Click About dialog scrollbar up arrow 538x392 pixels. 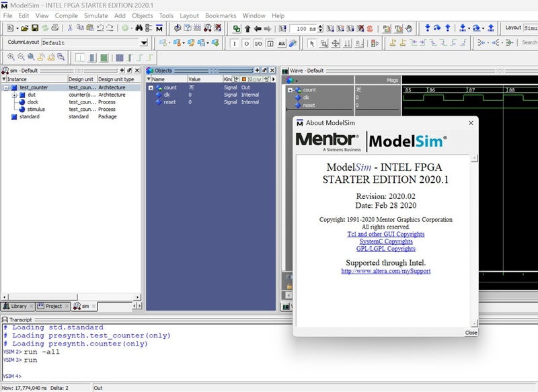click(x=474, y=159)
